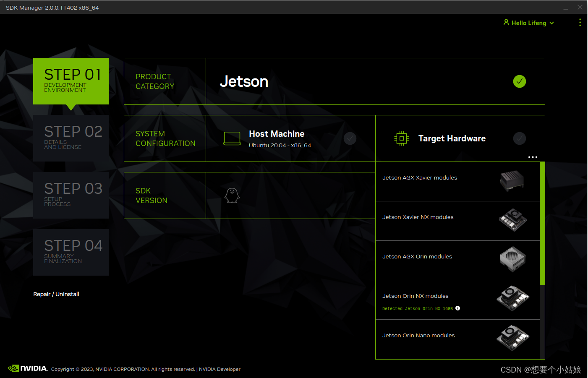Click the user profile icon

[x=506, y=22]
